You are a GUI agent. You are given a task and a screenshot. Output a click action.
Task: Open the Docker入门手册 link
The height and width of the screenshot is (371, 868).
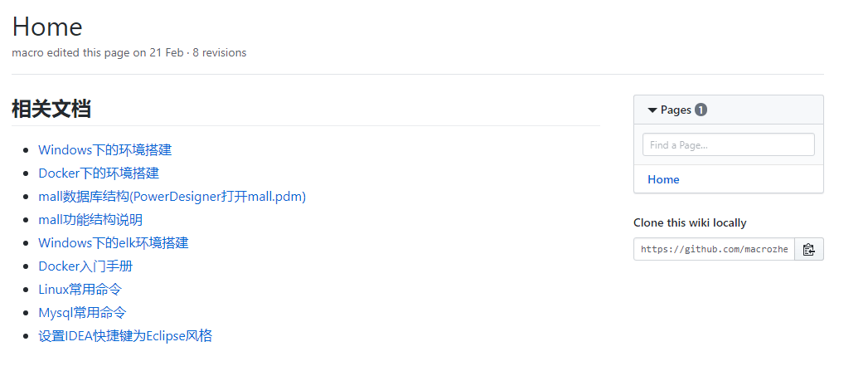(85, 266)
